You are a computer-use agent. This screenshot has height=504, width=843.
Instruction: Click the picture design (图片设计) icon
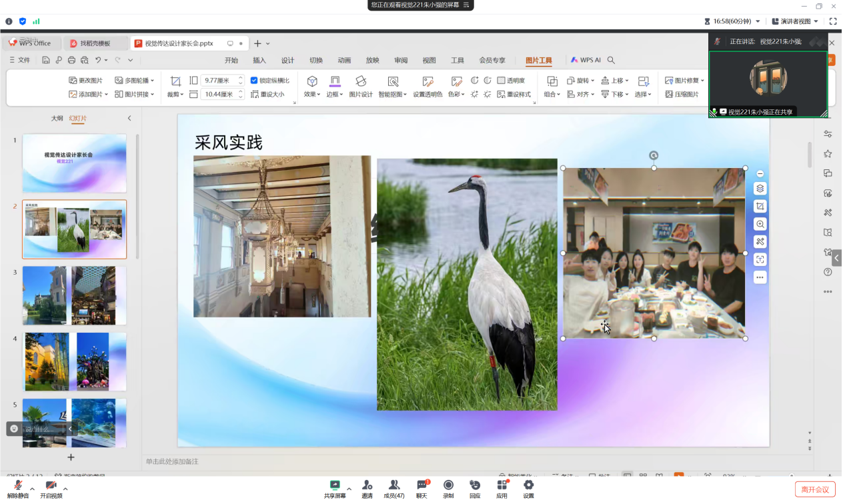[361, 81]
